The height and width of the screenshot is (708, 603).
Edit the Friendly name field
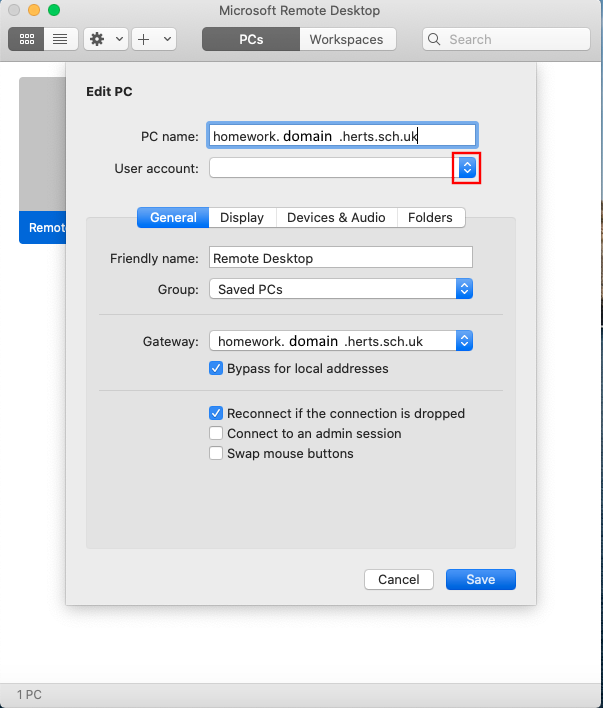(341, 258)
